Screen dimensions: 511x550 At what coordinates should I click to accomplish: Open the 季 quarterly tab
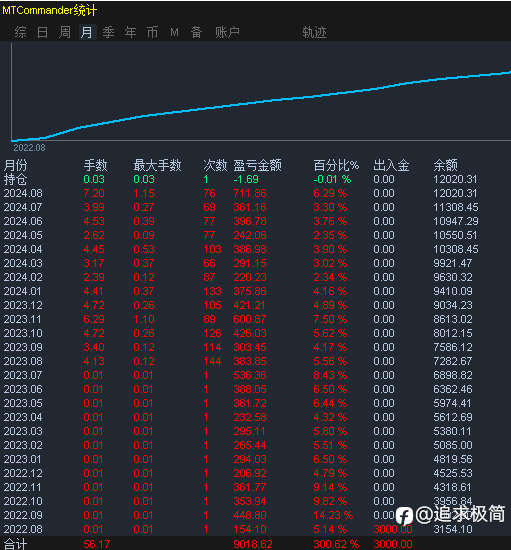[109, 32]
